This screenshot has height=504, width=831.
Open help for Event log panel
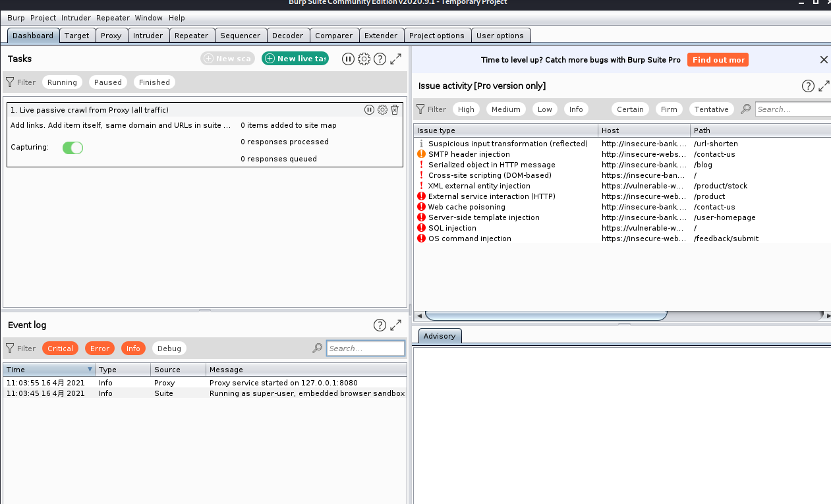(380, 325)
